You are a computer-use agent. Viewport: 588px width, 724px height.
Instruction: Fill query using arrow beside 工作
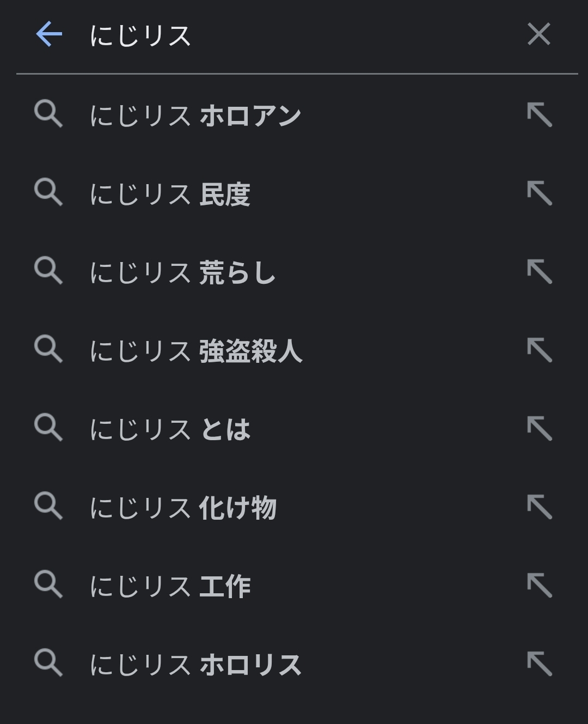pos(540,586)
